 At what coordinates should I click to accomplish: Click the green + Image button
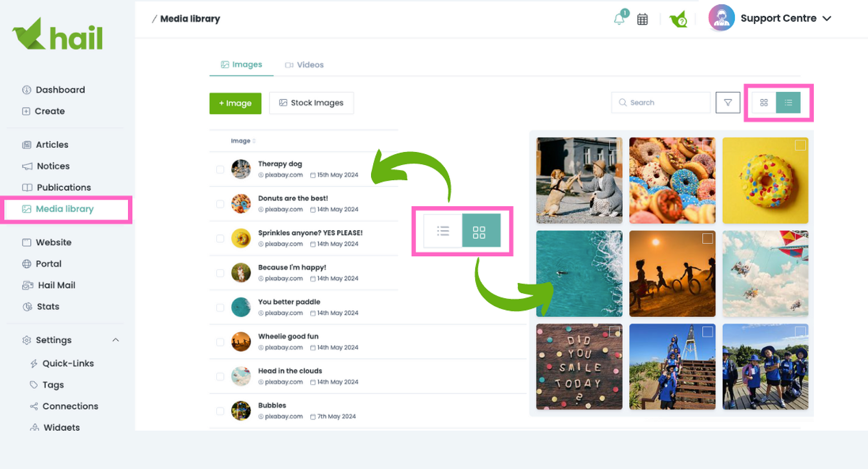(x=235, y=103)
